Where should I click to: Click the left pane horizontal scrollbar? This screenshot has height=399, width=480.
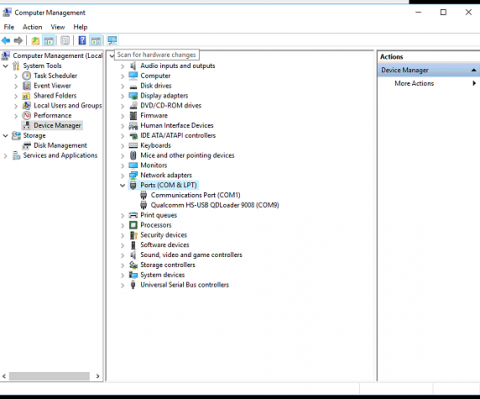[49, 376]
